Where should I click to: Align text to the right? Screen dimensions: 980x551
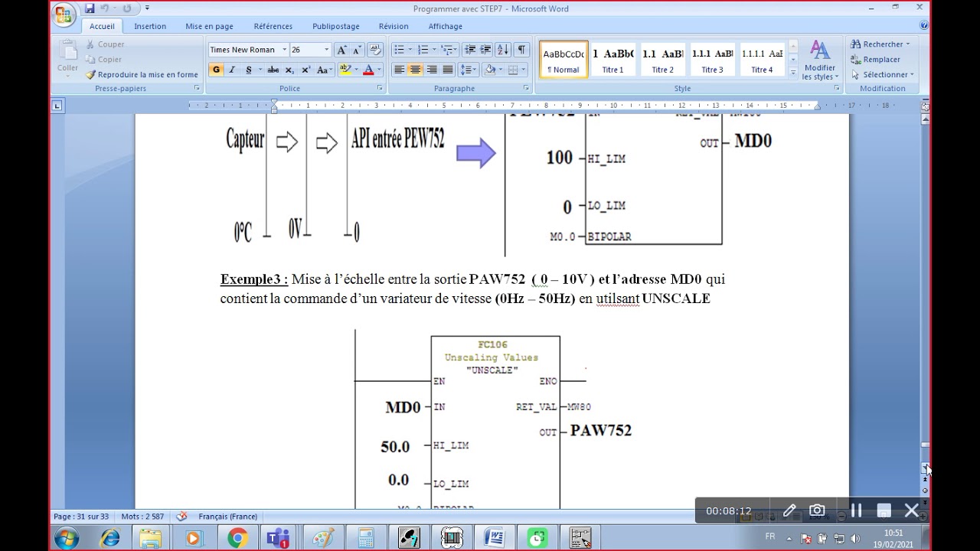point(432,70)
